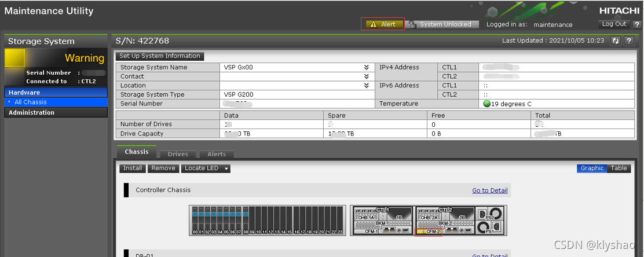This screenshot has width=644, height=257.
Task: Select the 2B slot on CTL2
Action: click(462, 215)
